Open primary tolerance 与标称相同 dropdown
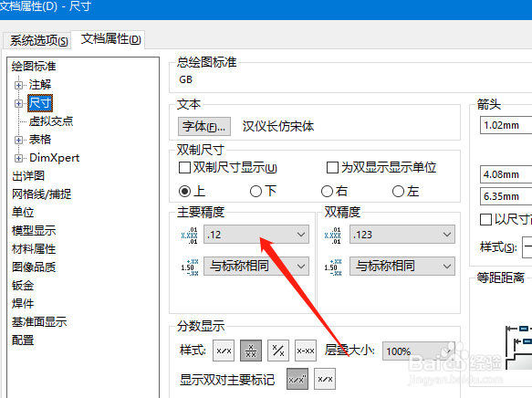This screenshot has height=398, width=532. point(256,266)
